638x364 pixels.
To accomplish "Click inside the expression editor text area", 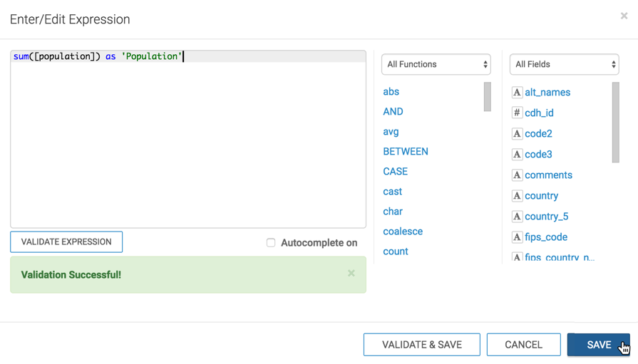I will [188, 142].
